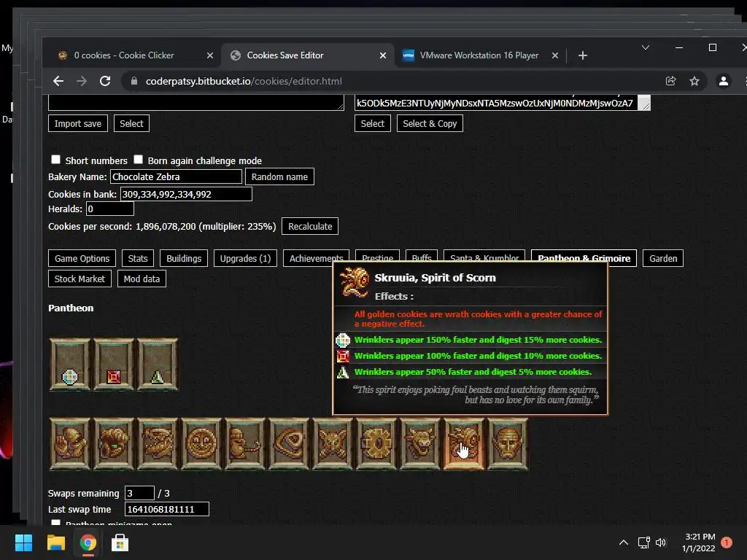This screenshot has width=747, height=560.
Task: View site info via lock icon
Action: pos(134,81)
